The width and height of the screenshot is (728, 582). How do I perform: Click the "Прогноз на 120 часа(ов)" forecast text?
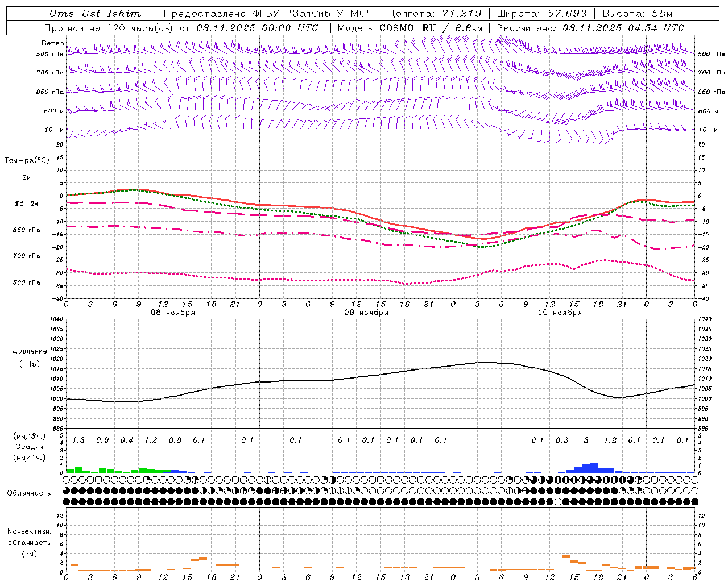tap(109, 28)
